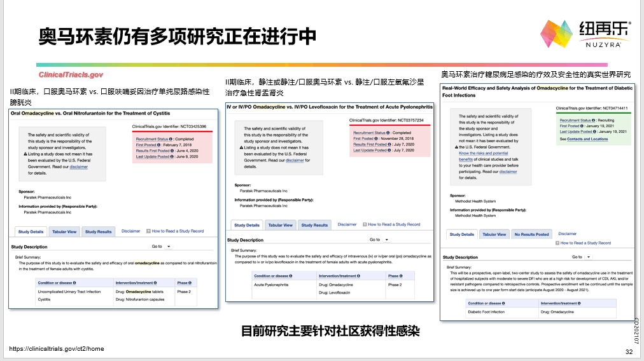Click Intervention/treatment header in Pyelonephritis table
Image resolution: width=644 pixels, height=361 pixels.
[337, 276]
